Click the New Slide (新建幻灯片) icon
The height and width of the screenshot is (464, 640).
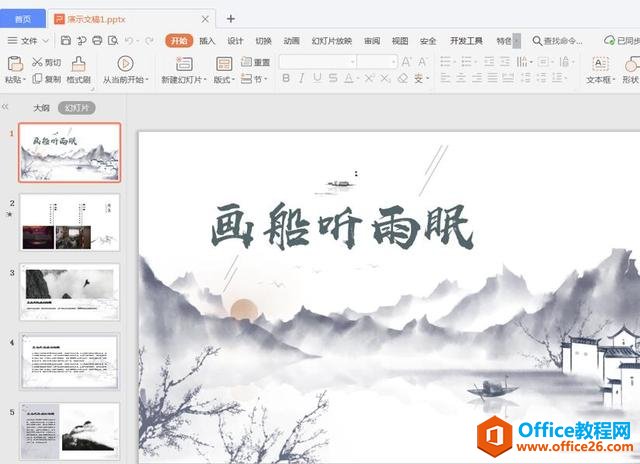(x=184, y=64)
